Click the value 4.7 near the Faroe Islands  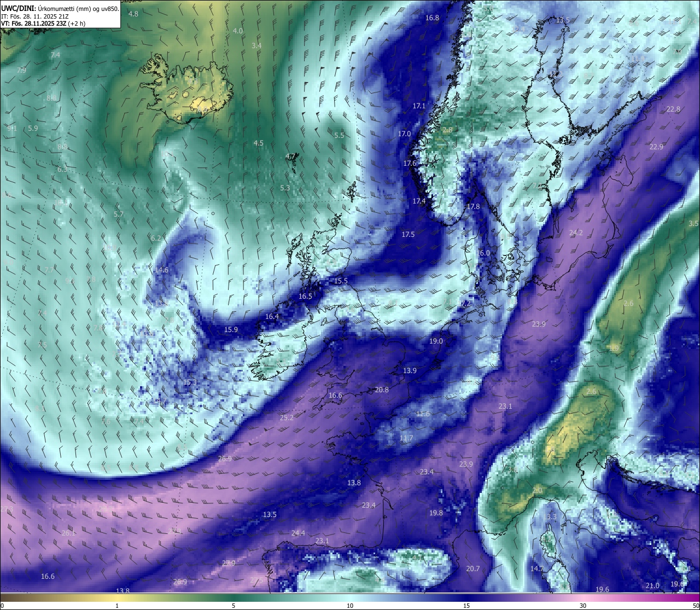tap(290, 156)
